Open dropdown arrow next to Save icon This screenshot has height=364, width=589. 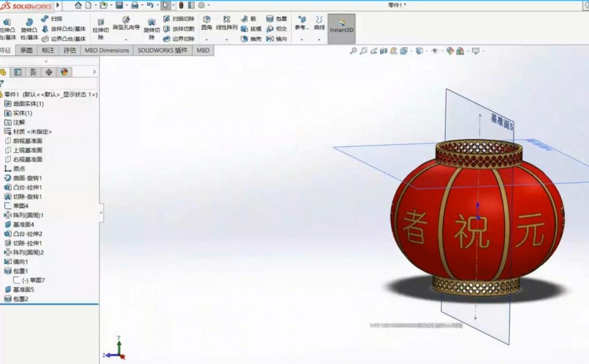[x=127, y=5]
